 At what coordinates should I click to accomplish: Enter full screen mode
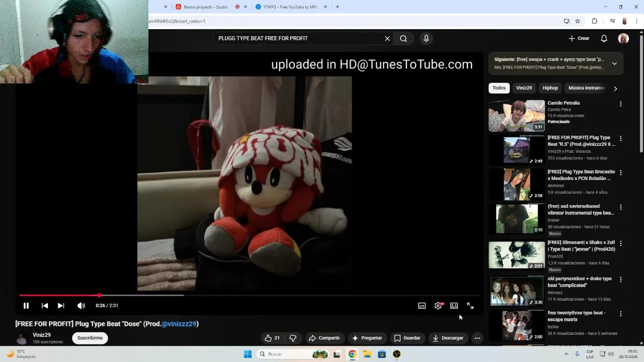click(470, 306)
